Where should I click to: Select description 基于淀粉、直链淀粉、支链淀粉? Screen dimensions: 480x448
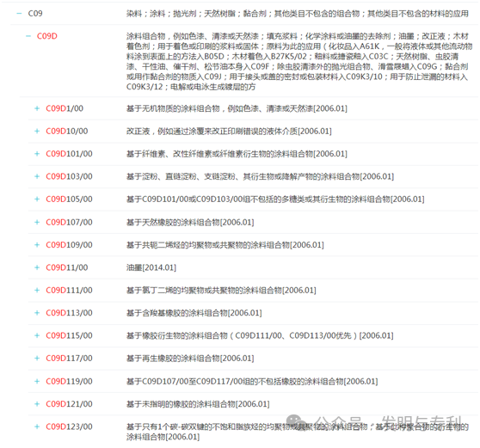click(260, 176)
